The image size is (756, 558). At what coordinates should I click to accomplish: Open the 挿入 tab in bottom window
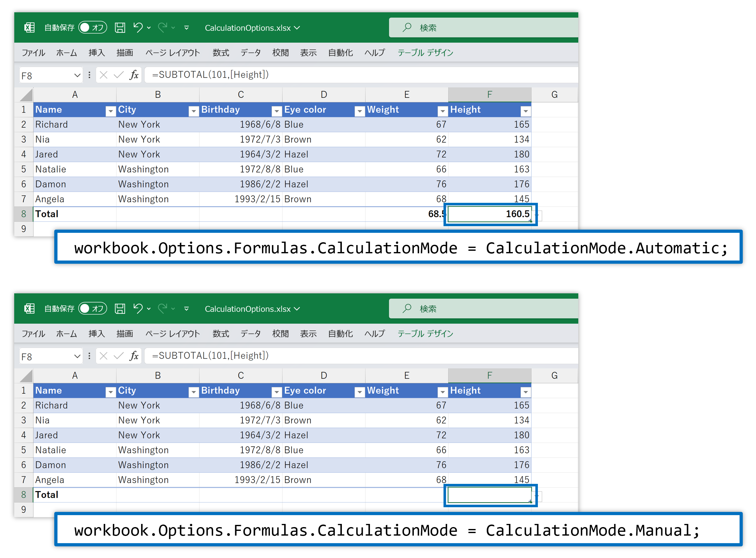tap(97, 334)
